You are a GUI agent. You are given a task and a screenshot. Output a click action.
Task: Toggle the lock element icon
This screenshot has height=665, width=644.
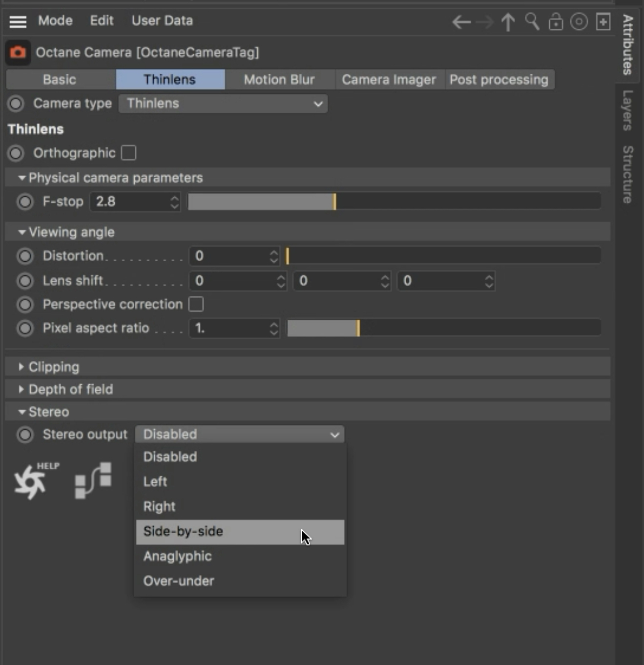click(556, 22)
